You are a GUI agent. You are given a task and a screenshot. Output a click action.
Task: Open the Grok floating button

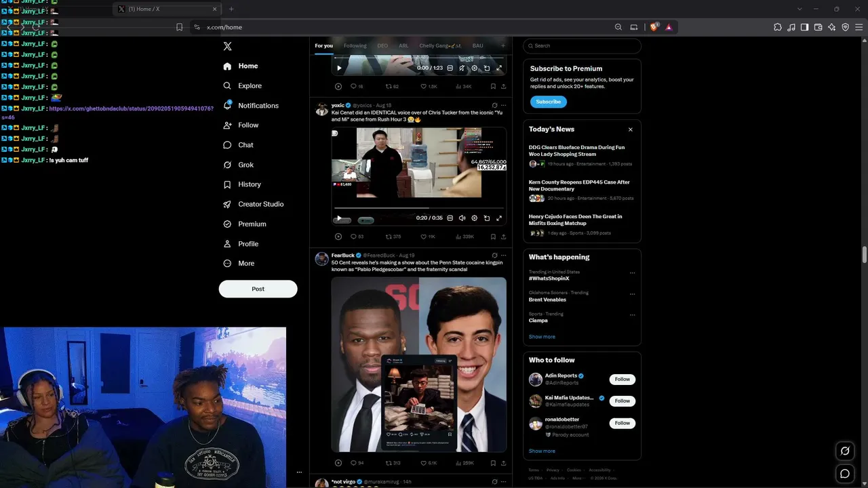tap(845, 451)
